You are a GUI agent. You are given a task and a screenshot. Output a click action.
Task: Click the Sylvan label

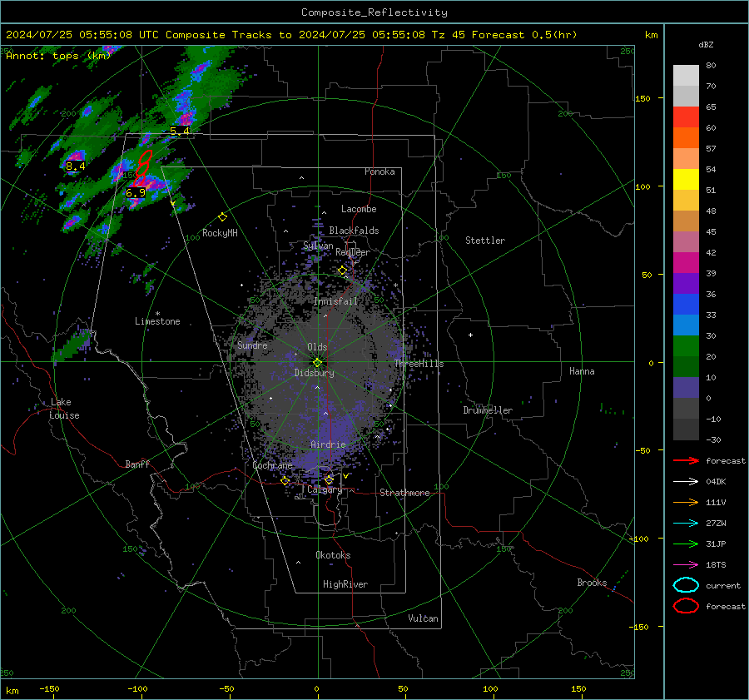point(318,246)
